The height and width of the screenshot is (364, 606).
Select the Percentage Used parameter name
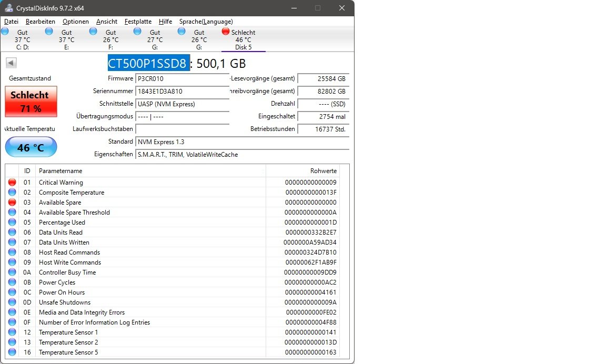(62, 223)
